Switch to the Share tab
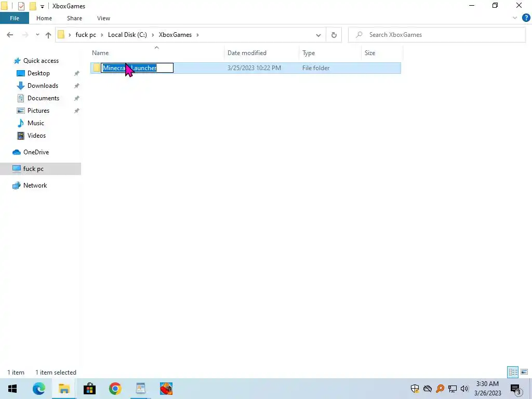The image size is (532, 399). [74, 18]
